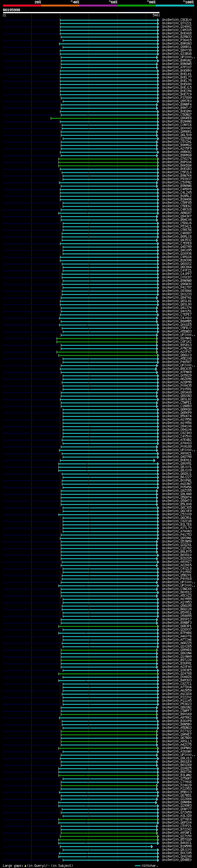
Task: Click hit UniRef100_P37899
Action: tap(176, 98)
